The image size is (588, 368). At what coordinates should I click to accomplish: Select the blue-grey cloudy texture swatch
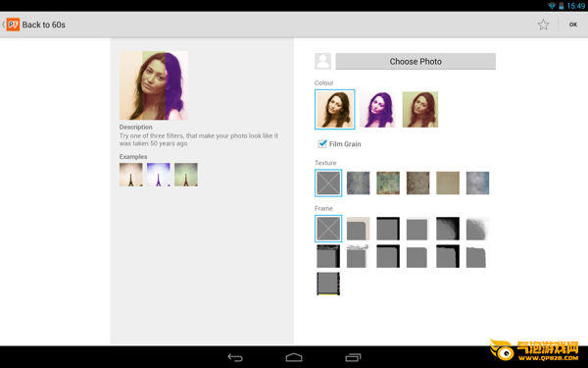click(478, 183)
